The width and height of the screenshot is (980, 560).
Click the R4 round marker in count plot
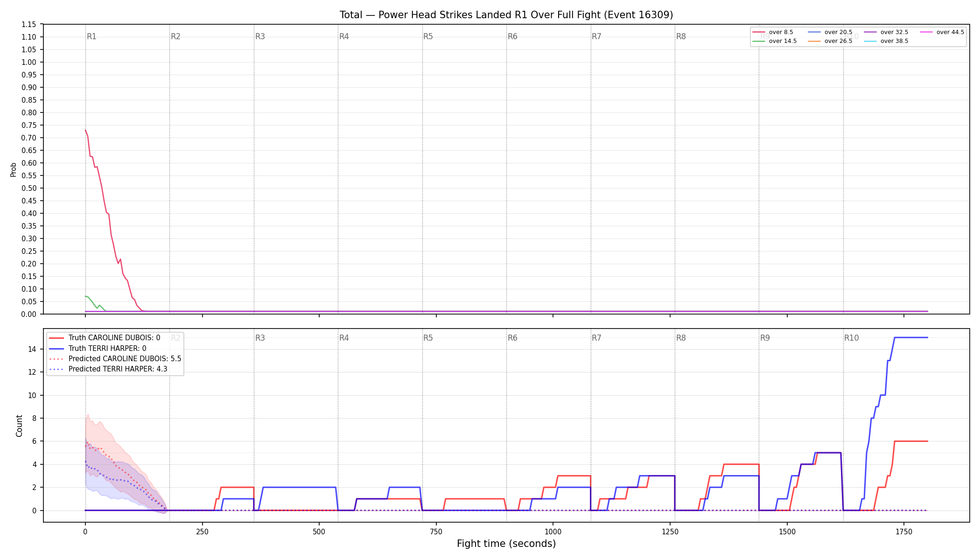click(x=344, y=338)
